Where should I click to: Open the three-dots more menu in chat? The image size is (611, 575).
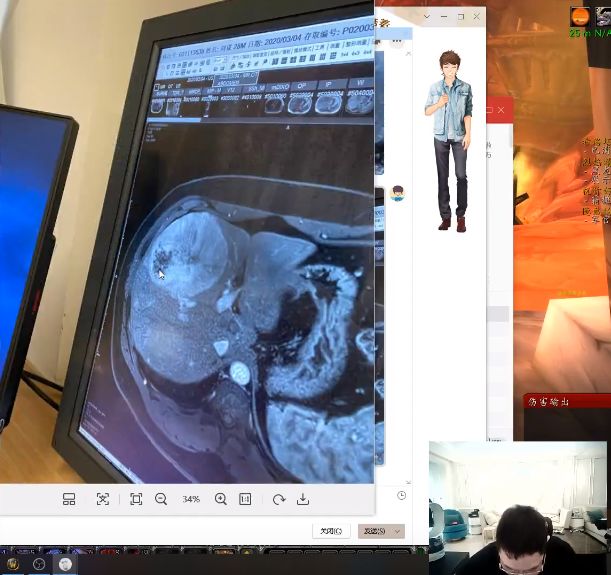click(397, 41)
